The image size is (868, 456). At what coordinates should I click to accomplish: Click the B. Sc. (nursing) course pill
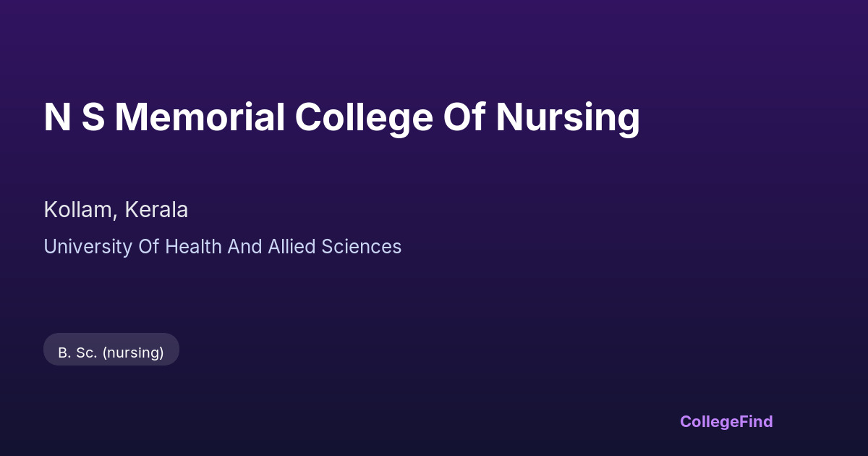coord(111,352)
